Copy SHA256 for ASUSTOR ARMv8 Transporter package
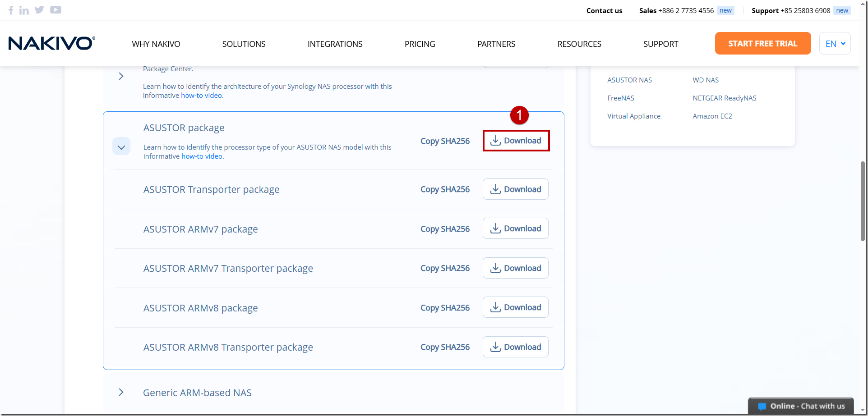 coord(445,347)
